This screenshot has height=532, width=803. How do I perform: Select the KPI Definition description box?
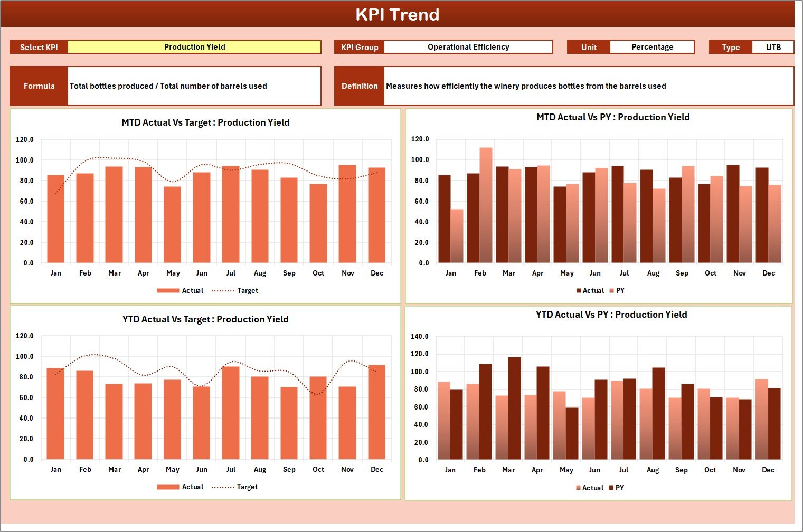(526, 85)
